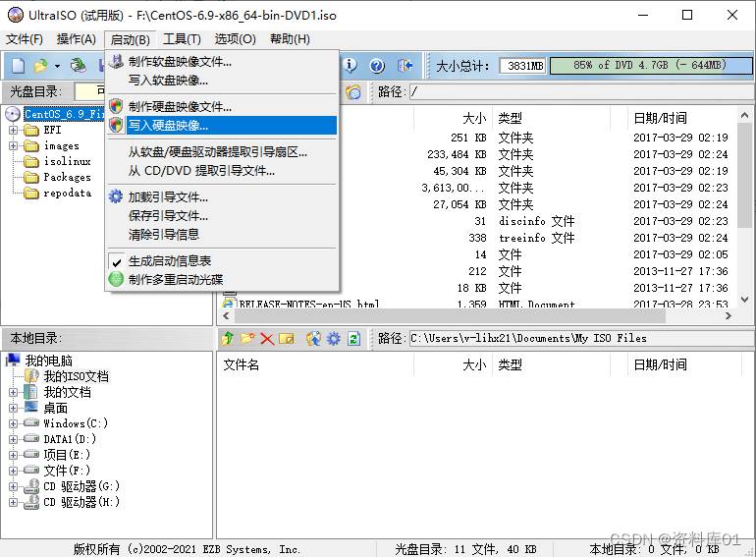
Task: Open the dropdown arrow beside Open icon
Action: click(57, 66)
